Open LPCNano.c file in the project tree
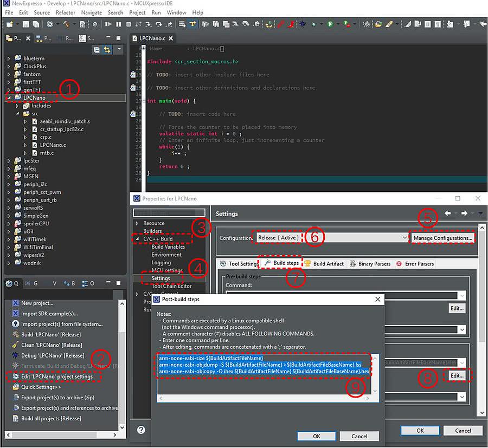Screen dimensions: 488x448 click(x=53, y=145)
